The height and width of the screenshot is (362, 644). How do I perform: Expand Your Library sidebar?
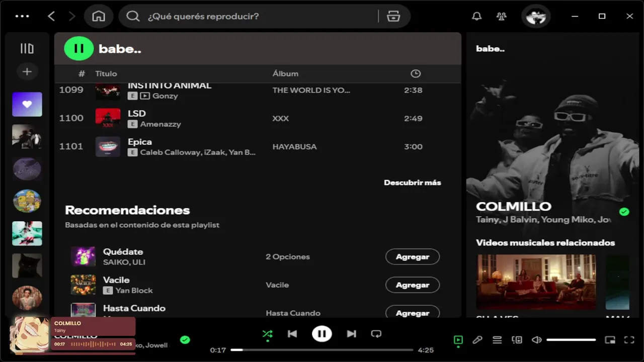[x=27, y=48]
